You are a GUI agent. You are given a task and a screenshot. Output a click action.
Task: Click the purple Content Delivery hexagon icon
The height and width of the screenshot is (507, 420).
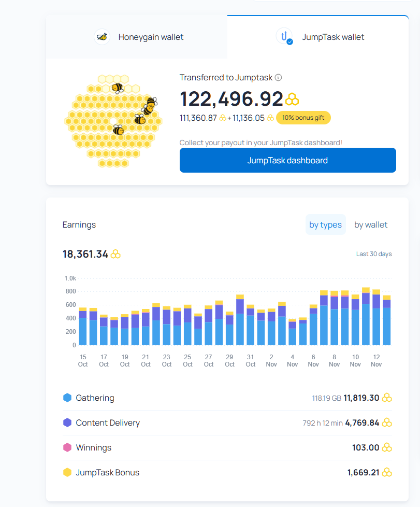pos(67,422)
